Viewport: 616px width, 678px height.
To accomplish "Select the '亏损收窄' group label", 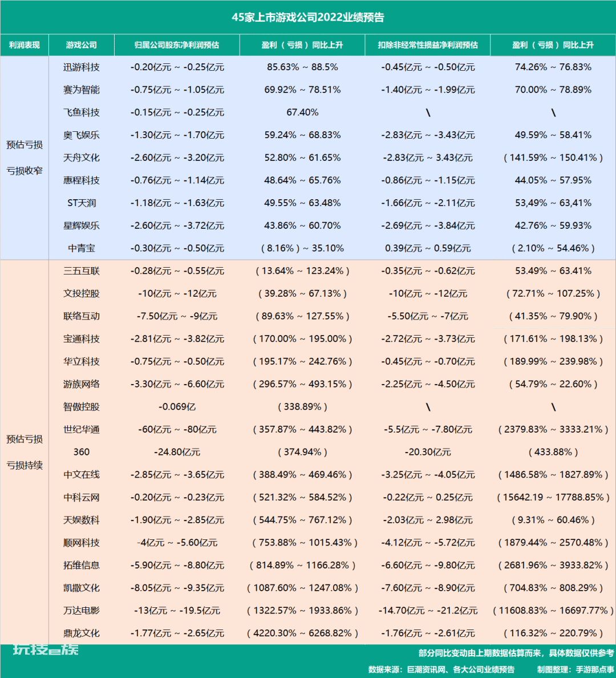I will (25, 171).
